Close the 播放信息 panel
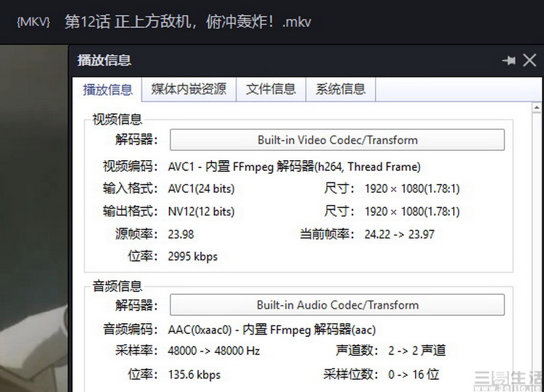Image resolution: width=544 pixels, height=392 pixels. (x=529, y=60)
